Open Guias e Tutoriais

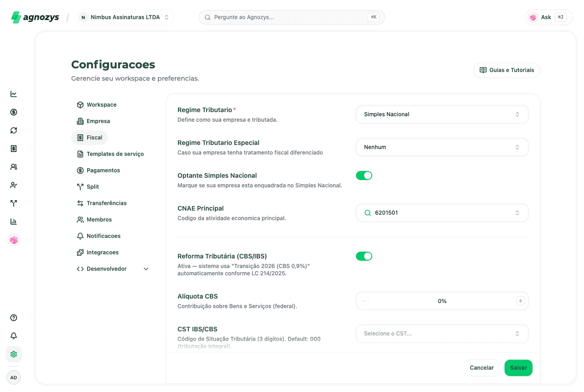(x=507, y=70)
